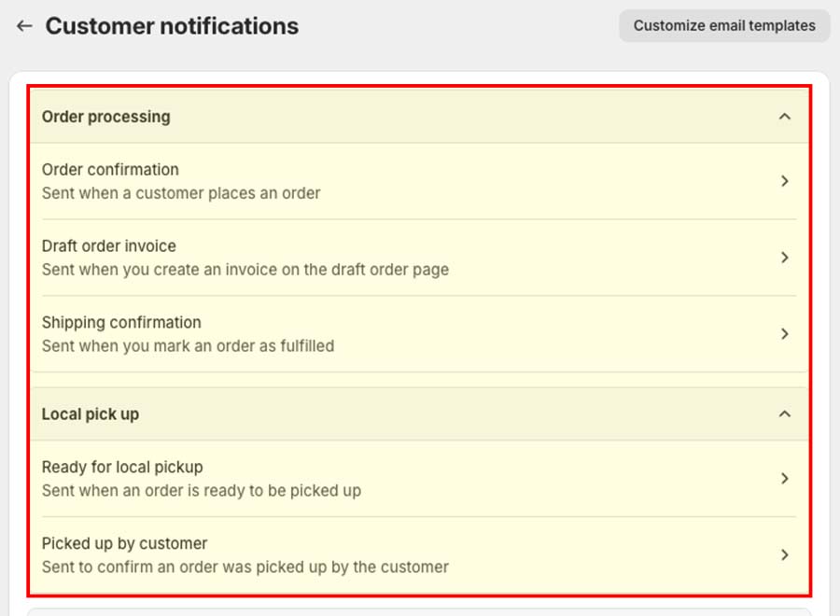Click the collapse caret on Local pick up header
This screenshot has width=840, height=616.
click(x=785, y=413)
